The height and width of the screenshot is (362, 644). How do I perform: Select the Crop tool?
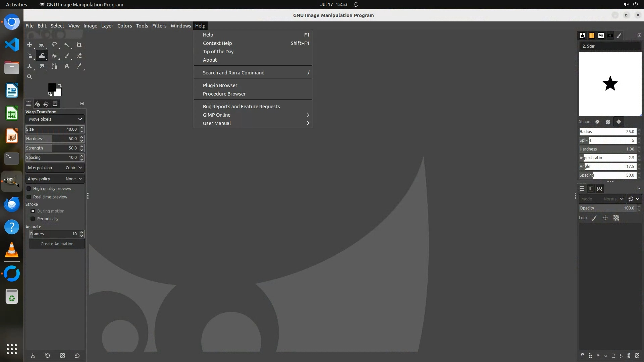point(79,45)
